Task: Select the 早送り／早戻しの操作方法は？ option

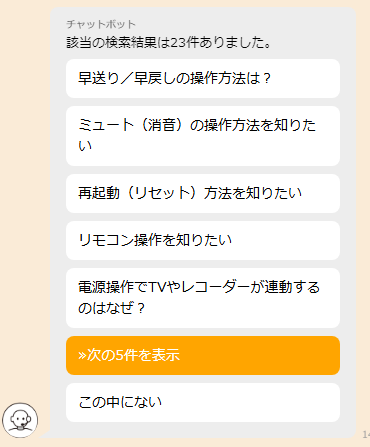Action: pyautogui.click(x=203, y=79)
